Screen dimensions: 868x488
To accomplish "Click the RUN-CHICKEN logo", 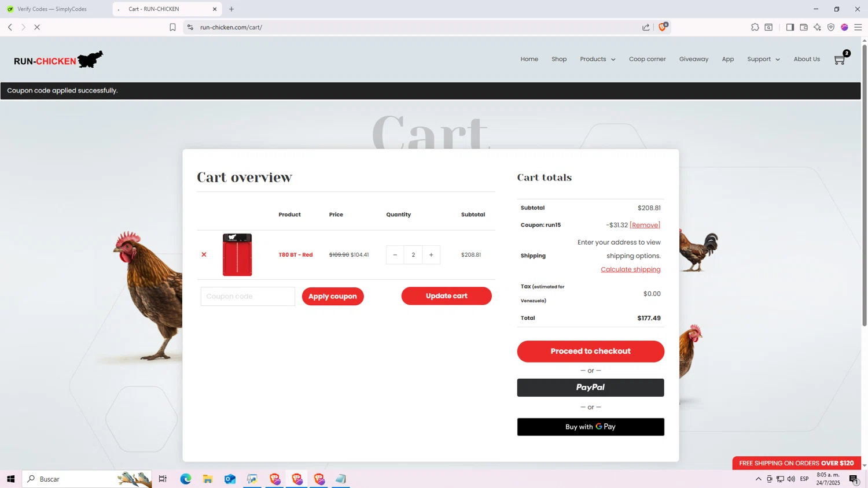I will (x=58, y=60).
